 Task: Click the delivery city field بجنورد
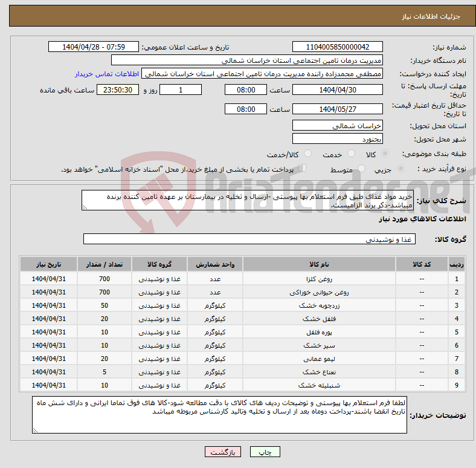pos(338,139)
